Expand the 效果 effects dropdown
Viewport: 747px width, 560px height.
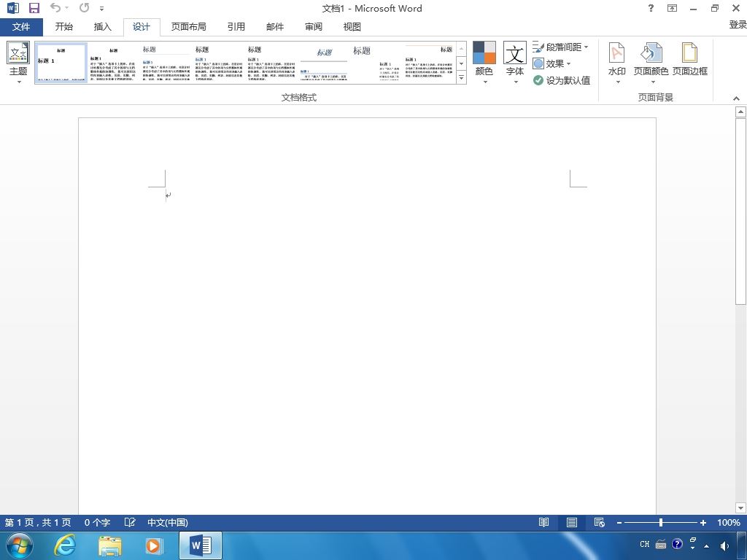pos(551,63)
